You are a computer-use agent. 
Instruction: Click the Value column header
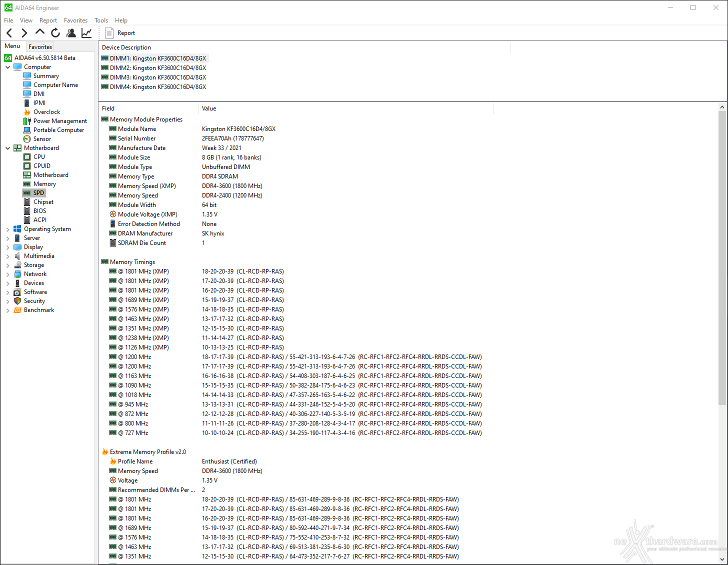pyautogui.click(x=346, y=108)
